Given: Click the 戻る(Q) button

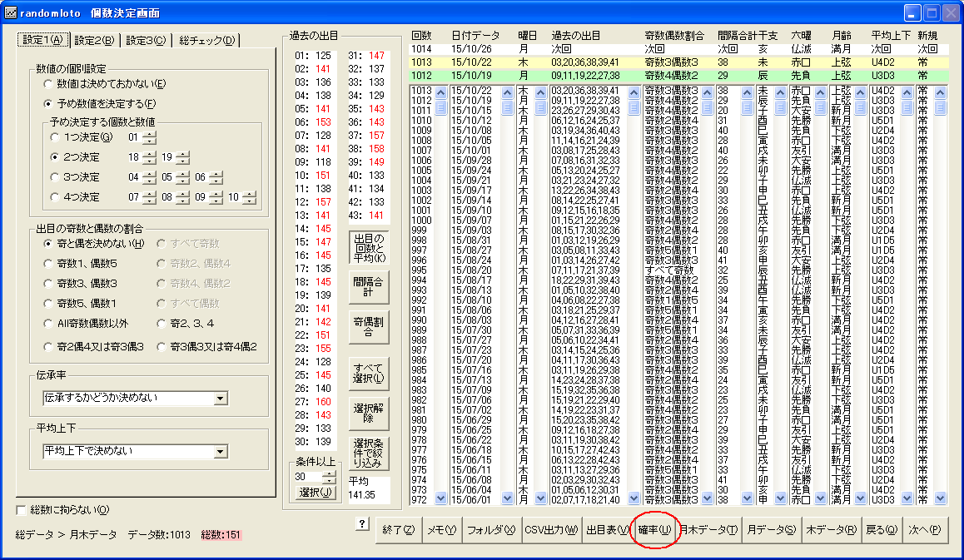Looking at the screenshot, I should pyautogui.click(x=882, y=530).
